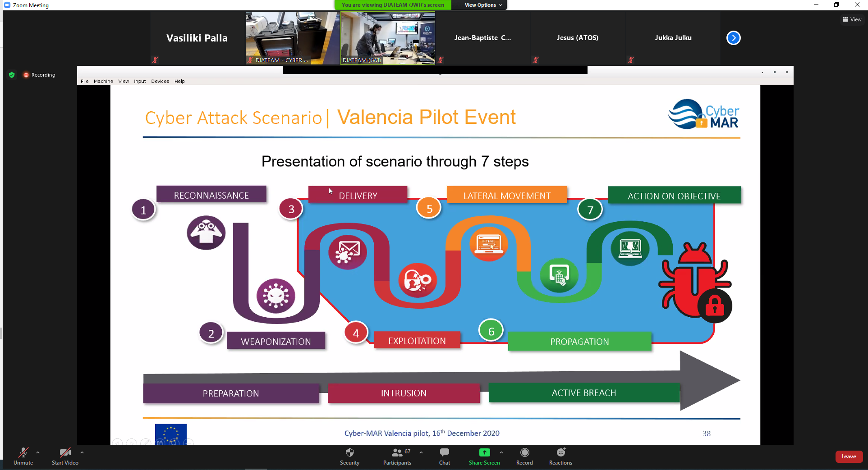
Task: Select the DIATEAM (JWI) video thumbnail
Action: coord(387,38)
